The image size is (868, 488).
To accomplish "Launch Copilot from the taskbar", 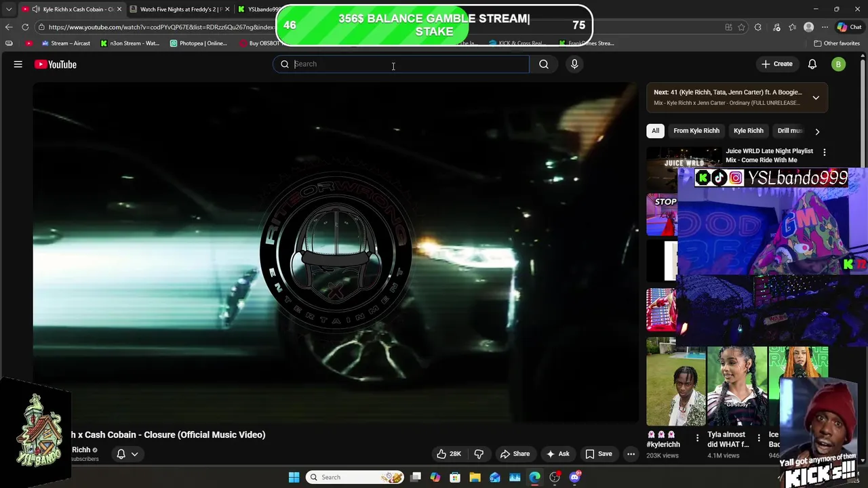I will pos(435,477).
